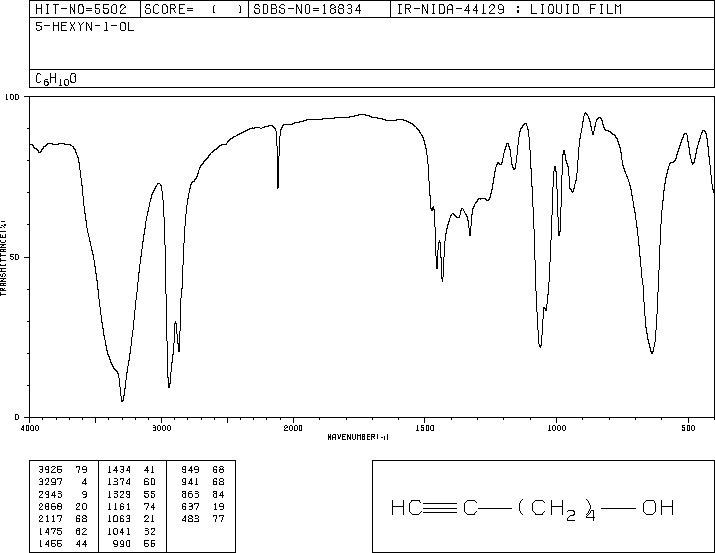
Task: Click peak table entry 3297
Action: 50,482
